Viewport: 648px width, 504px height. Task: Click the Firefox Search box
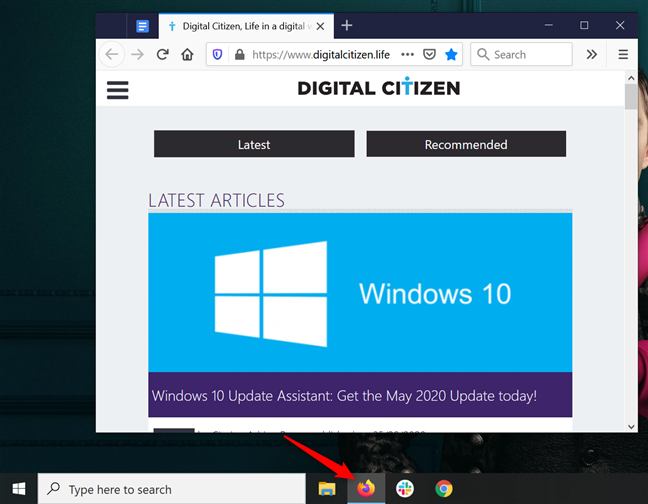point(521,54)
